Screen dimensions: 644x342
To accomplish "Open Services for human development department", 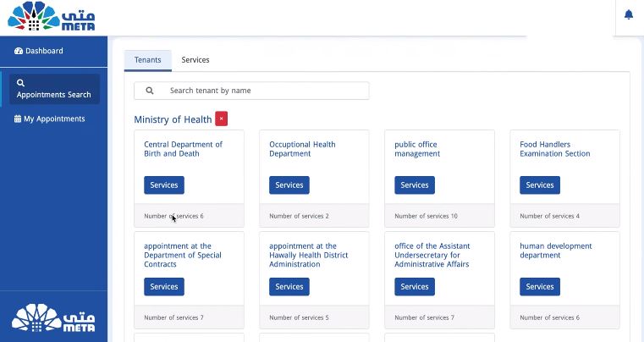I will (540, 286).
